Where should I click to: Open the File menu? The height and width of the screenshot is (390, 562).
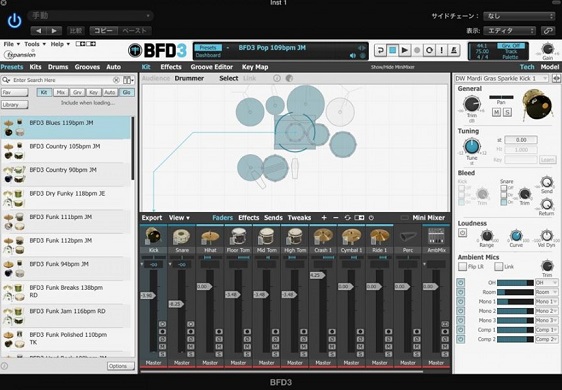[11, 44]
